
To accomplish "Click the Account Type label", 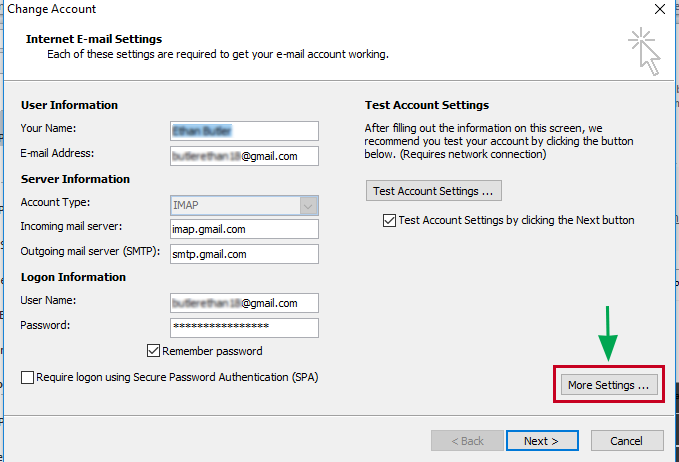I will coord(55,202).
